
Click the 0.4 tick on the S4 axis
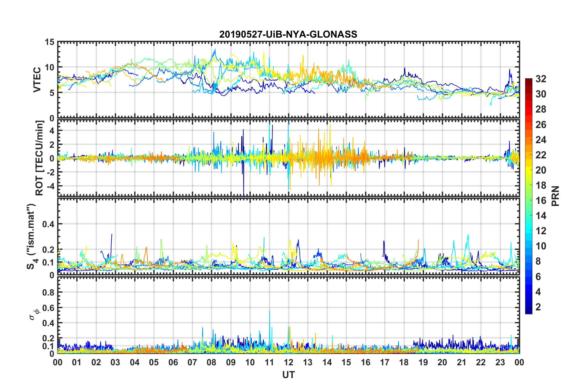pos(48,224)
